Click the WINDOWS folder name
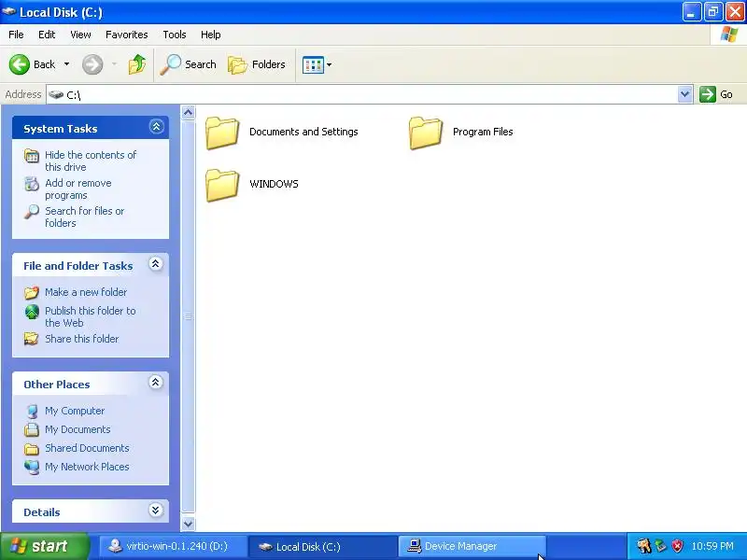The image size is (747, 560). [274, 184]
